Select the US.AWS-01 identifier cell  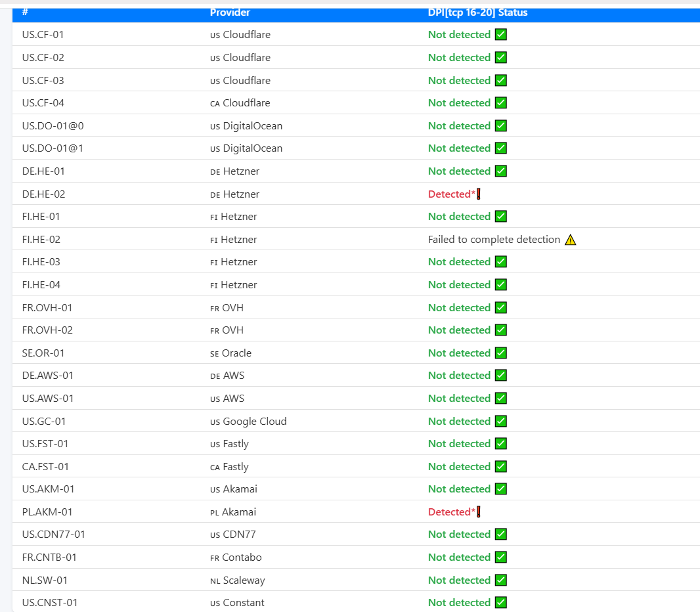[48, 398]
